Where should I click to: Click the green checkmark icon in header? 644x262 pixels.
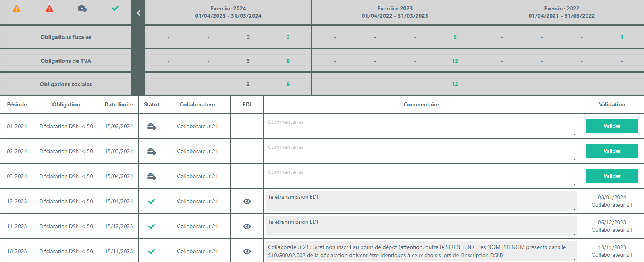click(x=115, y=8)
